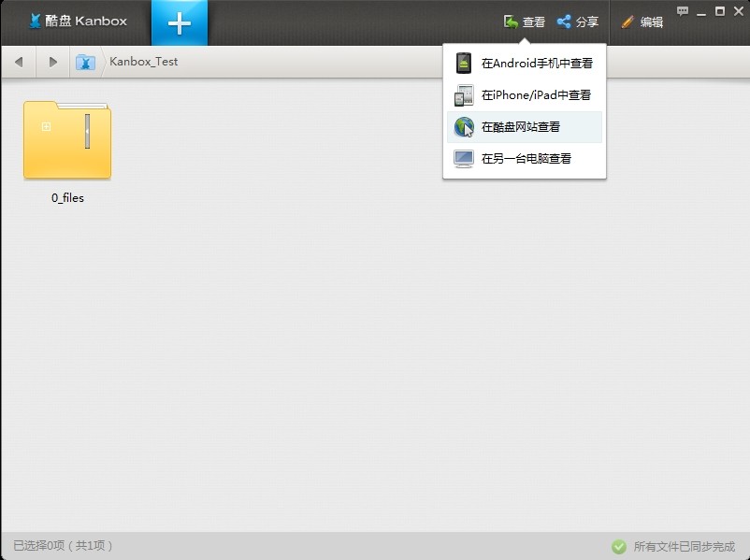Click 所有文件已同步完成 status text
Image resolution: width=750 pixels, height=560 pixels.
point(684,546)
